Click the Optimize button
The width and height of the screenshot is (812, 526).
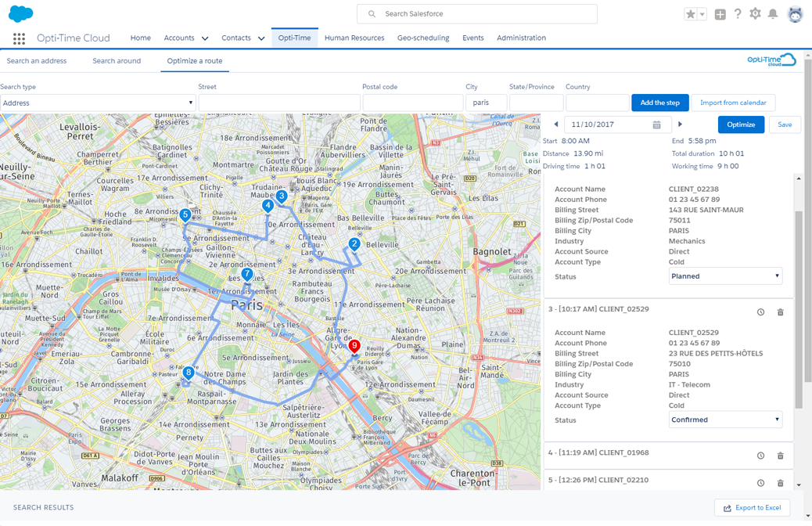[x=740, y=124]
